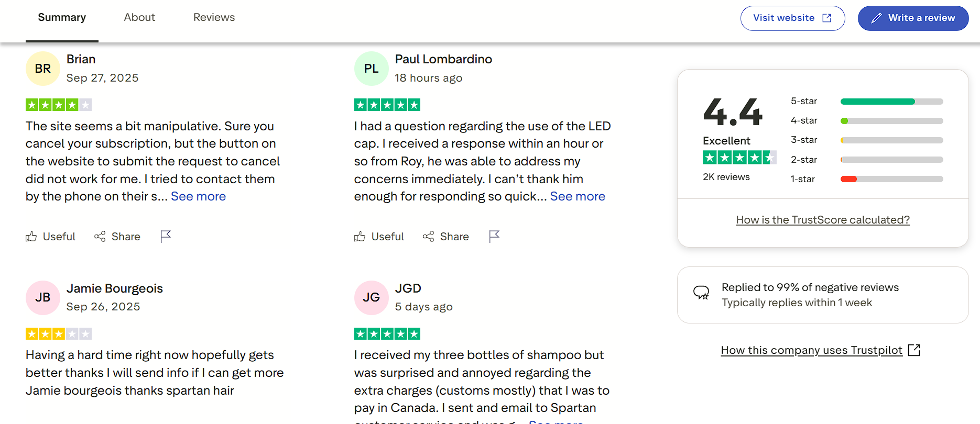Image resolution: width=980 pixels, height=424 pixels.
Task: Open the Reviews tab
Action: pos(214,17)
